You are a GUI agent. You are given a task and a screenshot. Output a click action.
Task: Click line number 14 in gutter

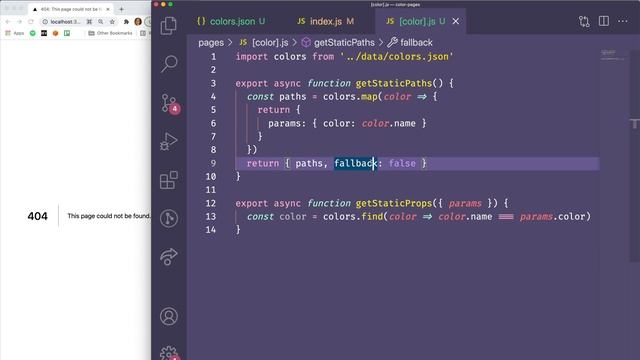211,230
